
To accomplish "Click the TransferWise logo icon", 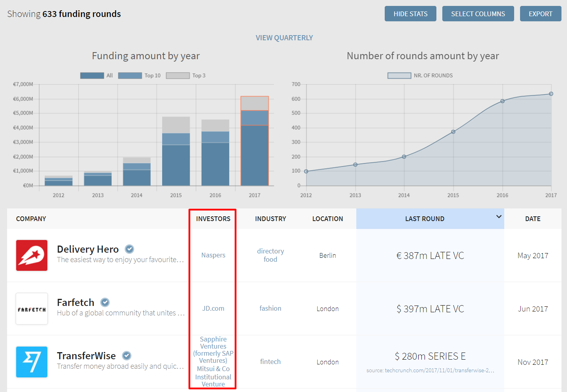I will (x=32, y=362).
